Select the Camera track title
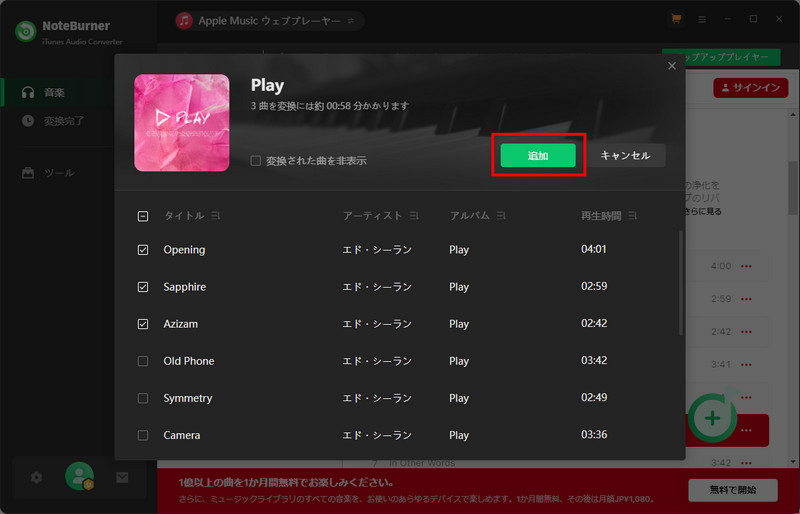 [x=182, y=435]
